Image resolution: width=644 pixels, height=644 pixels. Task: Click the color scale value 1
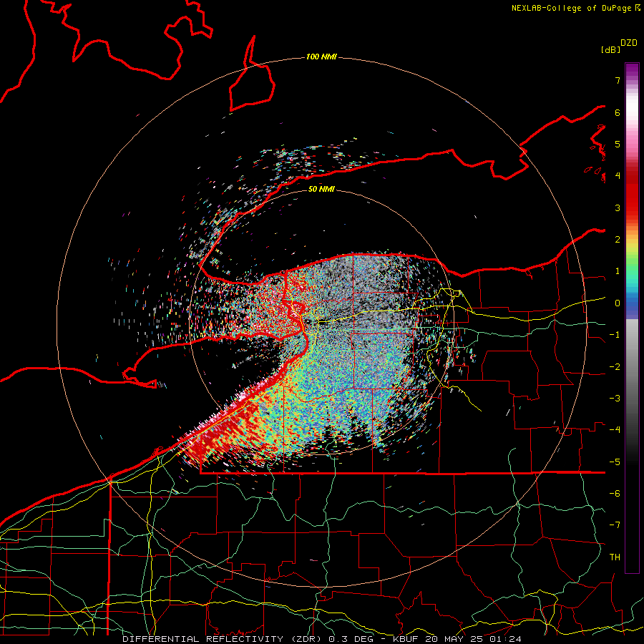618,271
